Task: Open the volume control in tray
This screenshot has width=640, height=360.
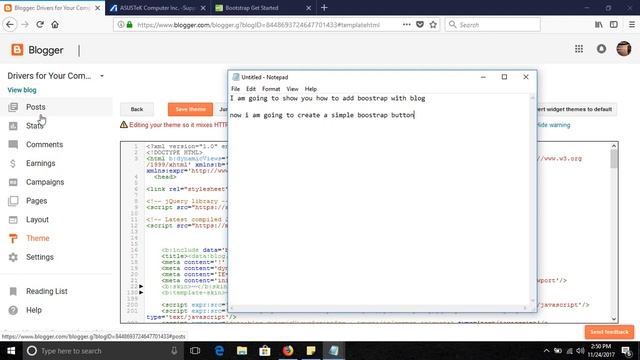Action: [580, 351]
